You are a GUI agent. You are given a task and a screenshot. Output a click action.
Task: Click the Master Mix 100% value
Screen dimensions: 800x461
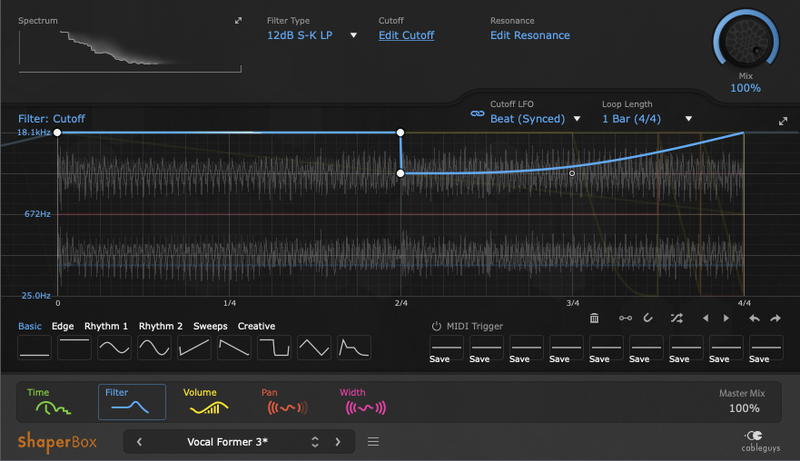tap(744, 408)
